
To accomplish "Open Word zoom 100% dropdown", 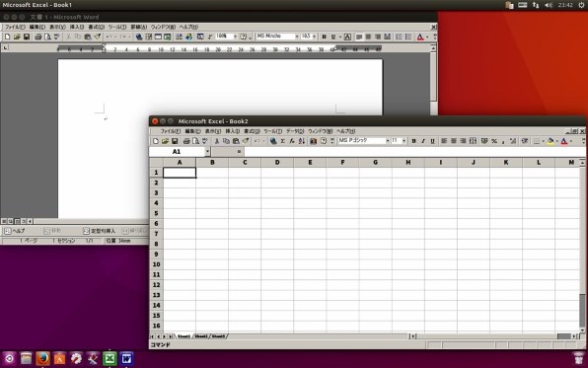I will 236,37.
